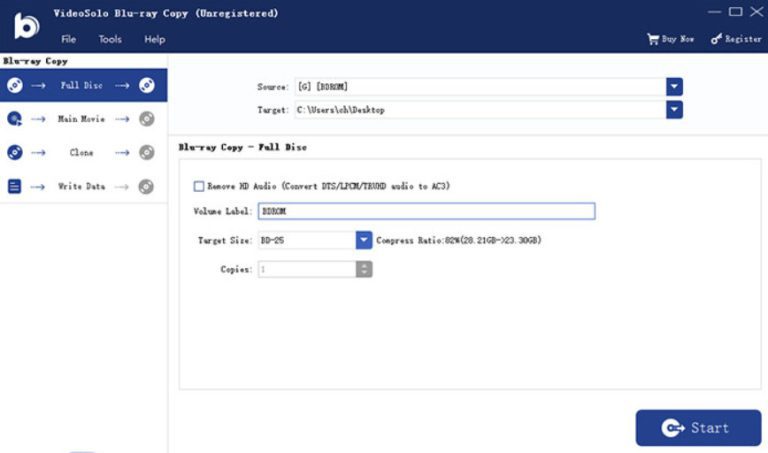
Task: Click the Full Disc target disc icon
Action: [x=147, y=85]
